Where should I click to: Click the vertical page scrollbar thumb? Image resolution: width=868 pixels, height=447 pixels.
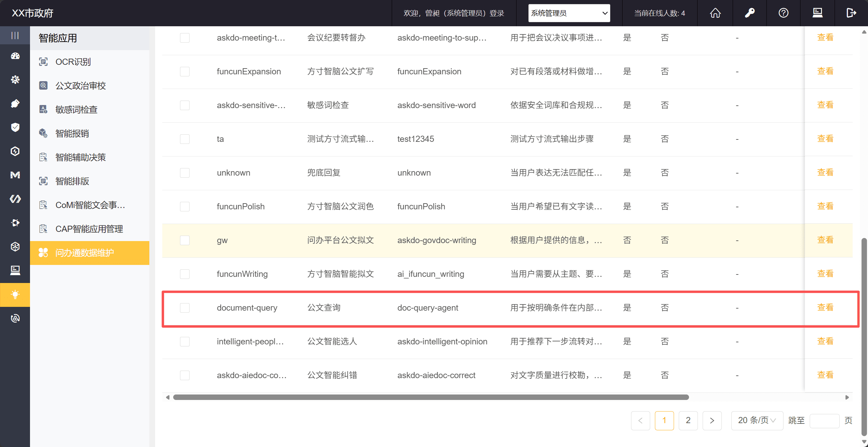(x=864, y=337)
